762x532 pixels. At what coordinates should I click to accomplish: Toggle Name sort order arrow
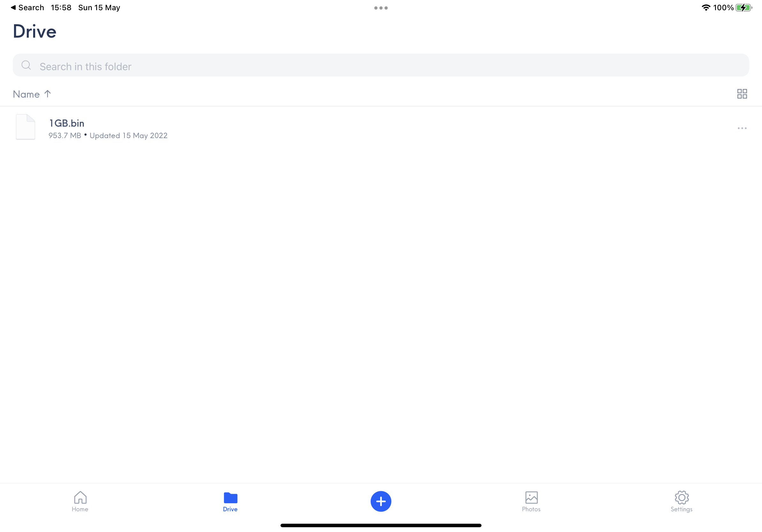coord(48,94)
